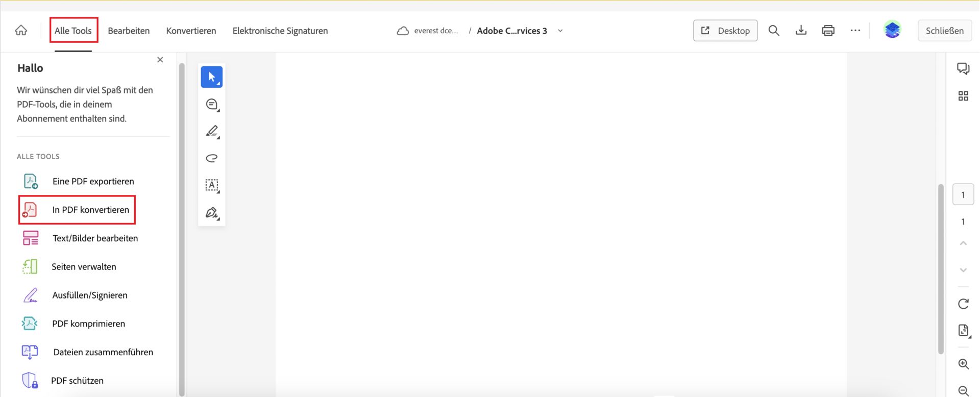Go to the Home icon

[x=21, y=31]
